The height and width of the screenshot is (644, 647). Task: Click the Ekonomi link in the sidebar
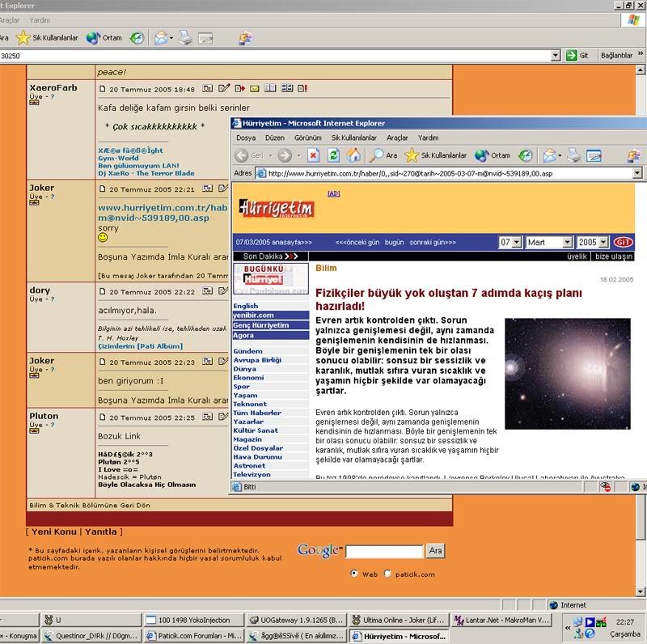coord(248,378)
